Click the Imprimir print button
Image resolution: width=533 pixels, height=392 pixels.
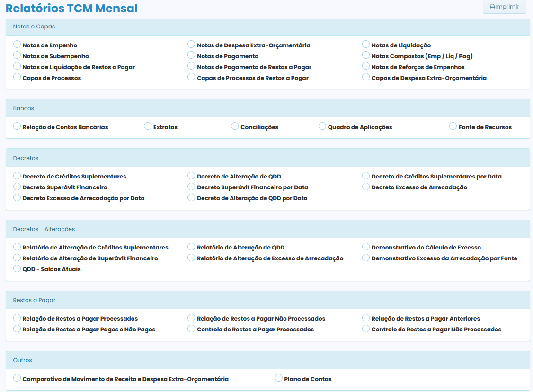[504, 7]
